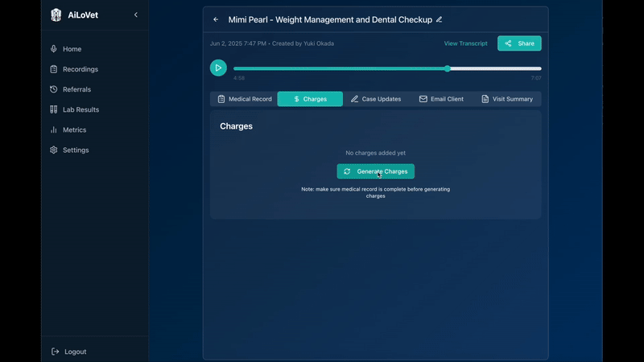The width and height of the screenshot is (644, 362).
Task: Open the View Transcript link
Action: (x=465, y=43)
